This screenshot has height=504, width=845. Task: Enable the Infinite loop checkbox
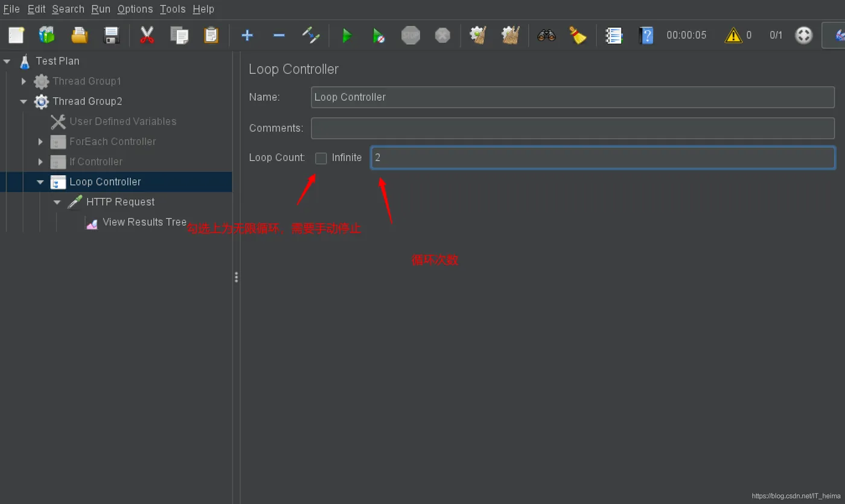click(x=321, y=158)
